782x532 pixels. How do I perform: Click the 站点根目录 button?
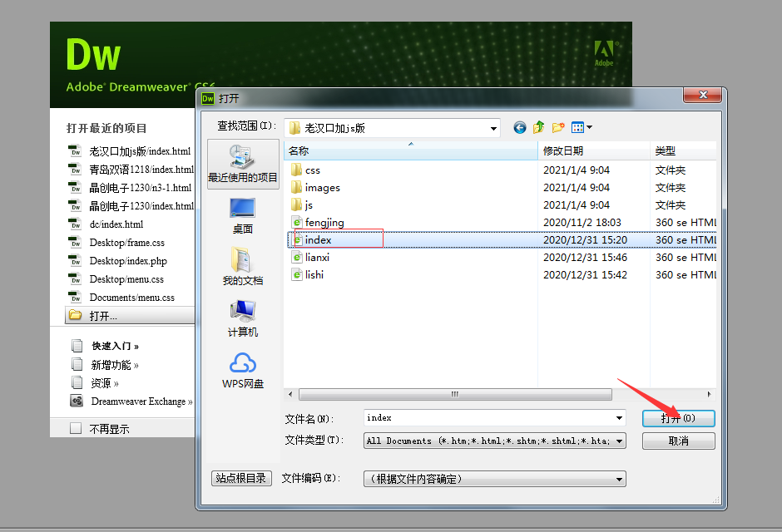point(241,478)
